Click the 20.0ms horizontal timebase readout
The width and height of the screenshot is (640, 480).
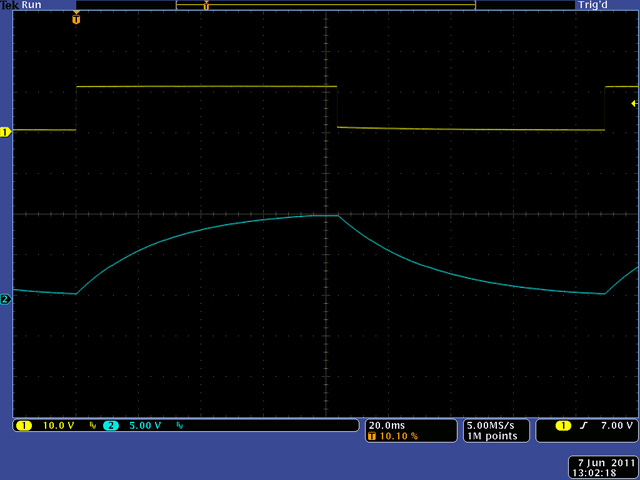click(x=389, y=425)
